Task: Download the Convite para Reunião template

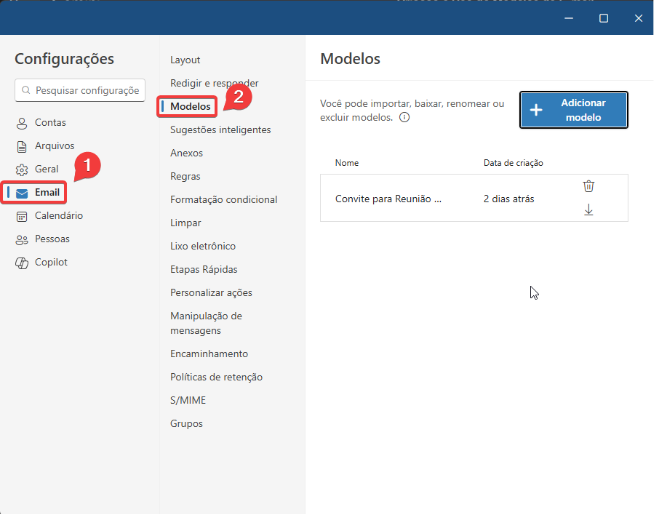Action: point(588,210)
